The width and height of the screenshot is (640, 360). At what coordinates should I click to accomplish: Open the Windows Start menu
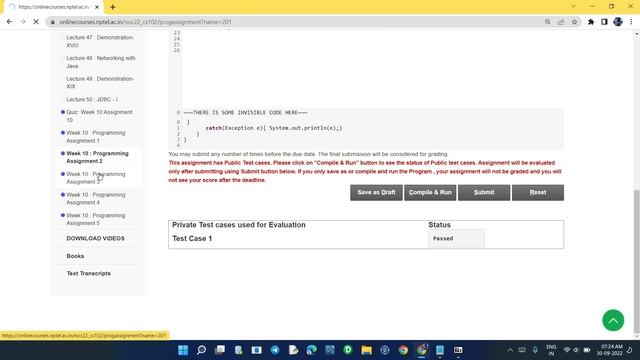click(183, 350)
